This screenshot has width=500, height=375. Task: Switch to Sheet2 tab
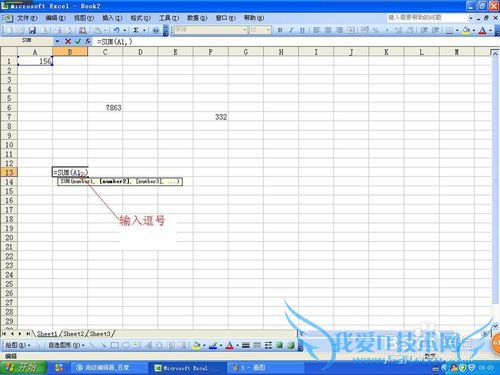pos(74,334)
